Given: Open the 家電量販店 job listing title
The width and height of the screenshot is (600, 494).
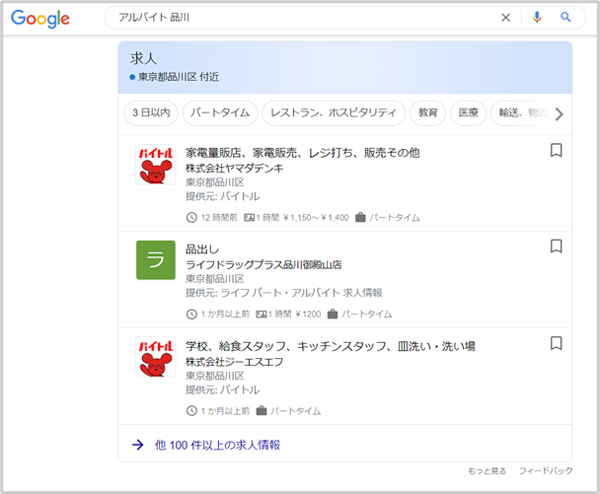Looking at the screenshot, I should click(303, 153).
